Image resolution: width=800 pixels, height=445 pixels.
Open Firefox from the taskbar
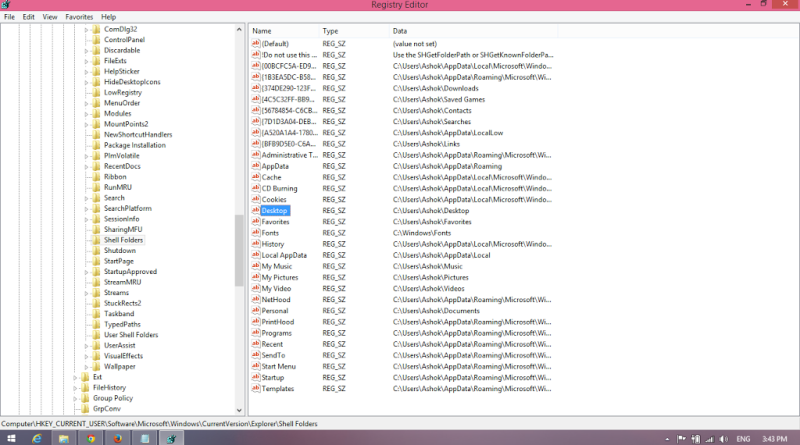pos(118,438)
